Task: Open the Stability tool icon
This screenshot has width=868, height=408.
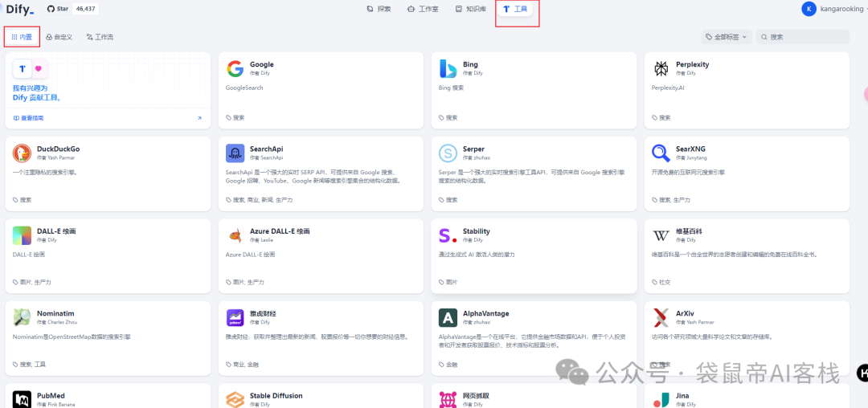Action: coord(448,235)
